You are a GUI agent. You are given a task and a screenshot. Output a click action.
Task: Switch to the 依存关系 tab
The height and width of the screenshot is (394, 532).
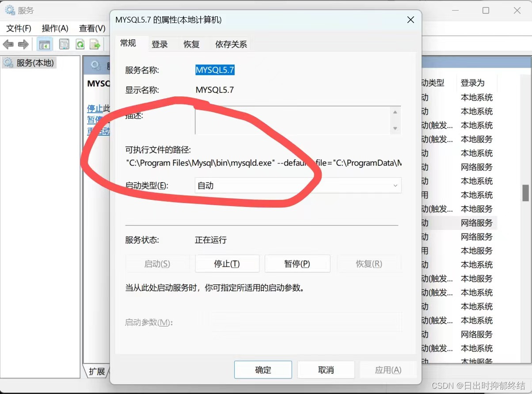coord(231,44)
